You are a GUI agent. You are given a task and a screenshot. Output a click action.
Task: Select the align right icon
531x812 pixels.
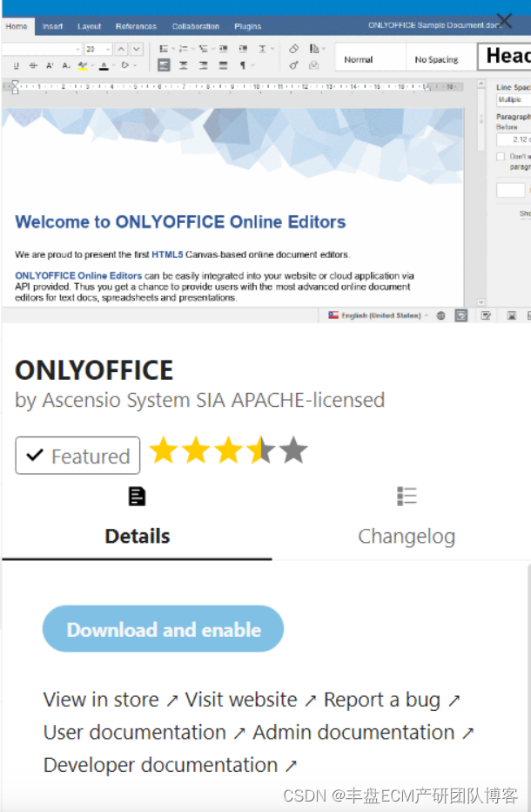click(203, 65)
